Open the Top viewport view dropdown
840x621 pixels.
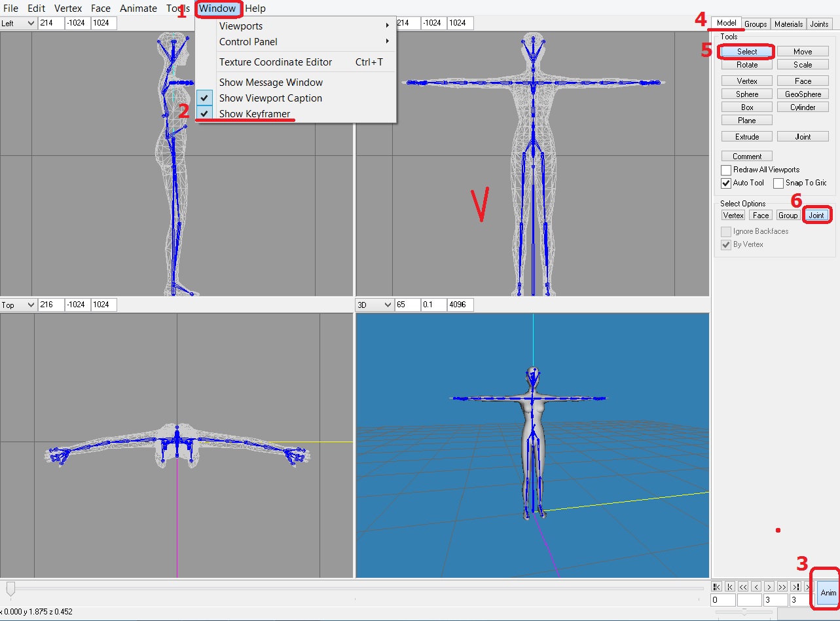click(18, 305)
